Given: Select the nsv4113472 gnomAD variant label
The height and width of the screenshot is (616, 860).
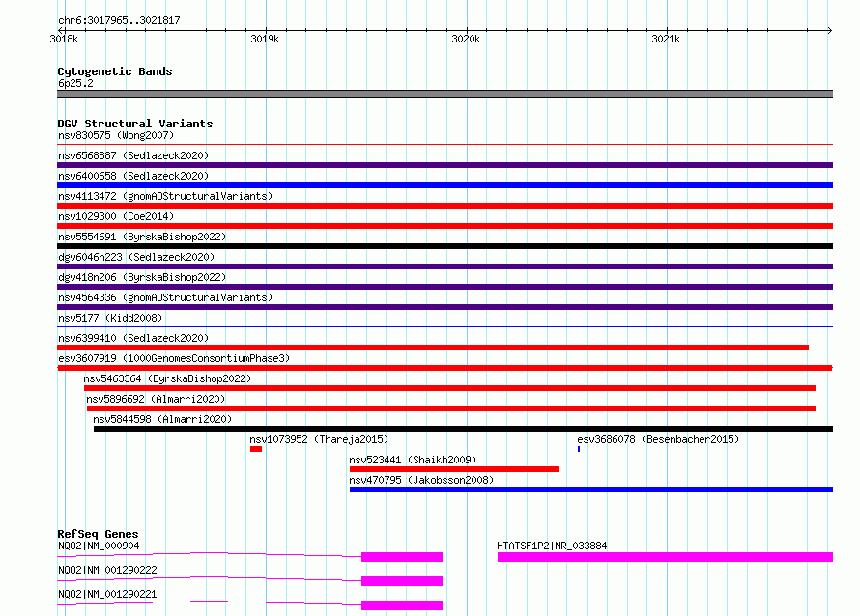Looking at the screenshot, I should click(x=164, y=196).
